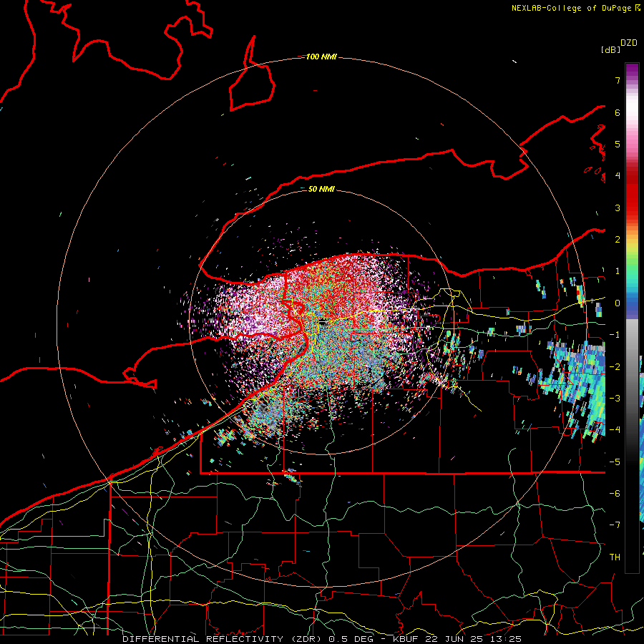Click the NEXLAB-College of DuPage label
Image resolution: width=644 pixels, height=644 pixels.
coord(572,8)
